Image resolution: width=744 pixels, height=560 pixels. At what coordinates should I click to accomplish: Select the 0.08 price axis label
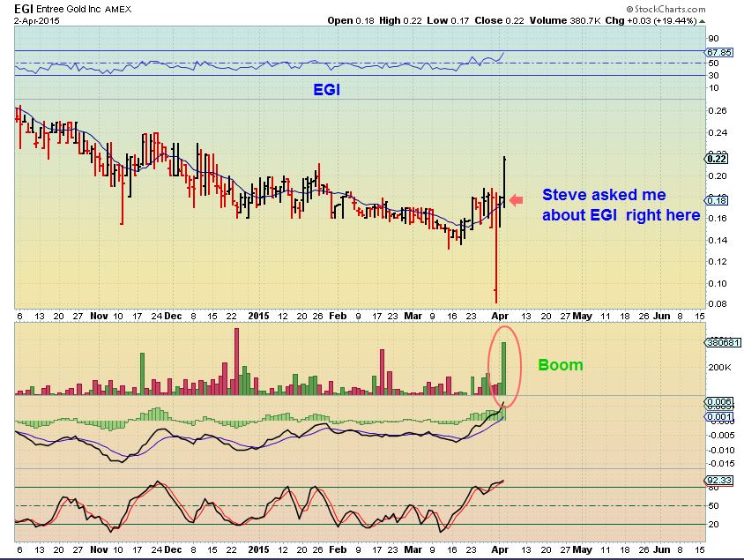pos(717,303)
